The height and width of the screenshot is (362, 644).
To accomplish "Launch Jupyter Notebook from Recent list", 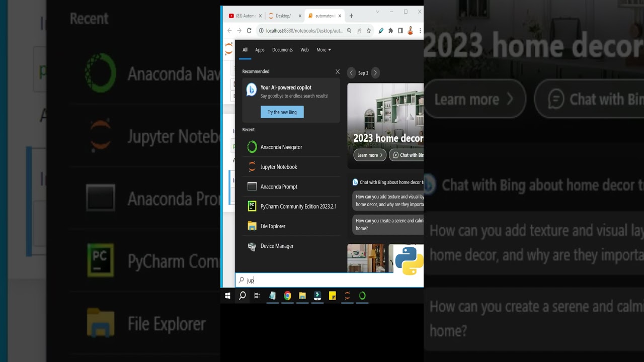I will [x=291, y=167].
